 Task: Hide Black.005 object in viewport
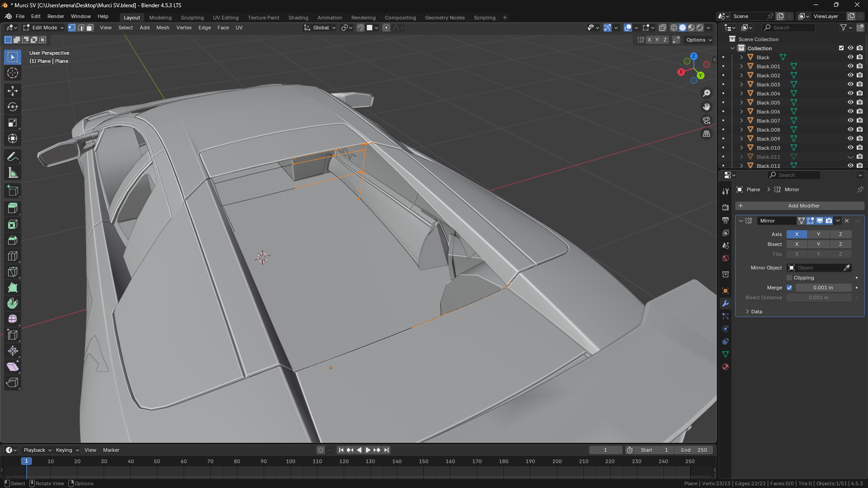[850, 103]
